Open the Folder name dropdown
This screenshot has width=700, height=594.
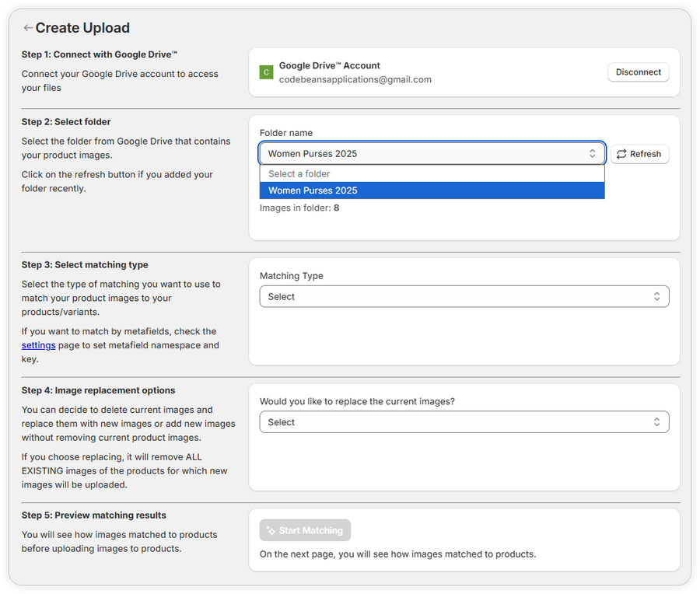432,153
